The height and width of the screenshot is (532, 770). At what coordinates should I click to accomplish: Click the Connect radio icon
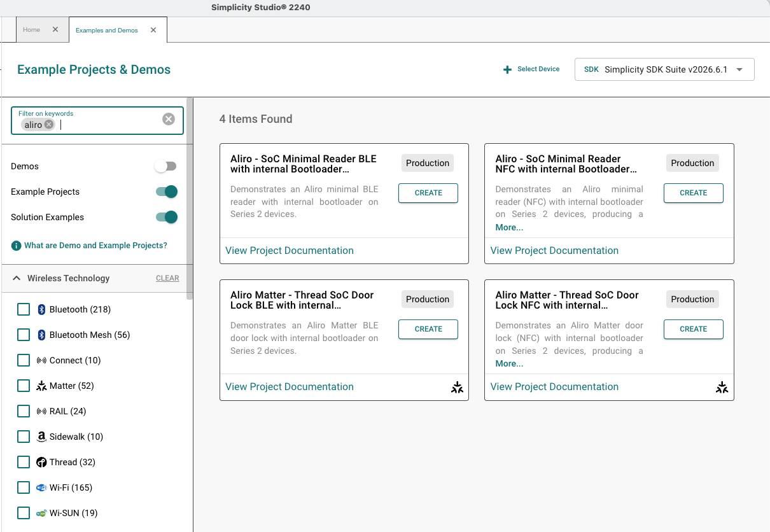41,360
